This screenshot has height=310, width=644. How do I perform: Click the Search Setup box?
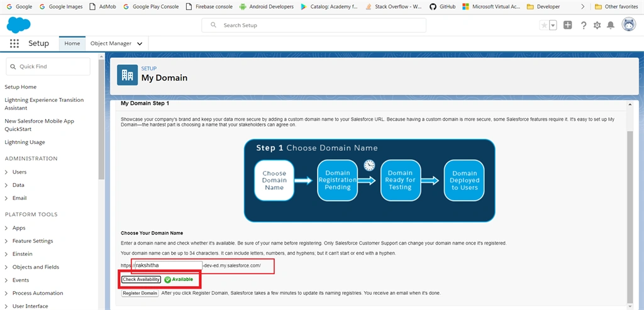pyautogui.click(x=314, y=25)
